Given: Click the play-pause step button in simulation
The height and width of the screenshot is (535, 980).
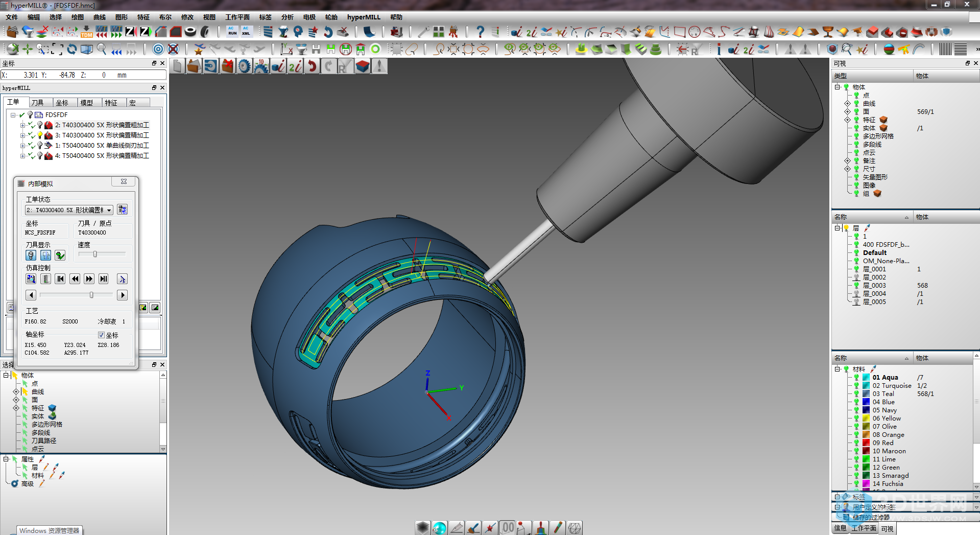Looking at the screenshot, I should (x=104, y=278).
